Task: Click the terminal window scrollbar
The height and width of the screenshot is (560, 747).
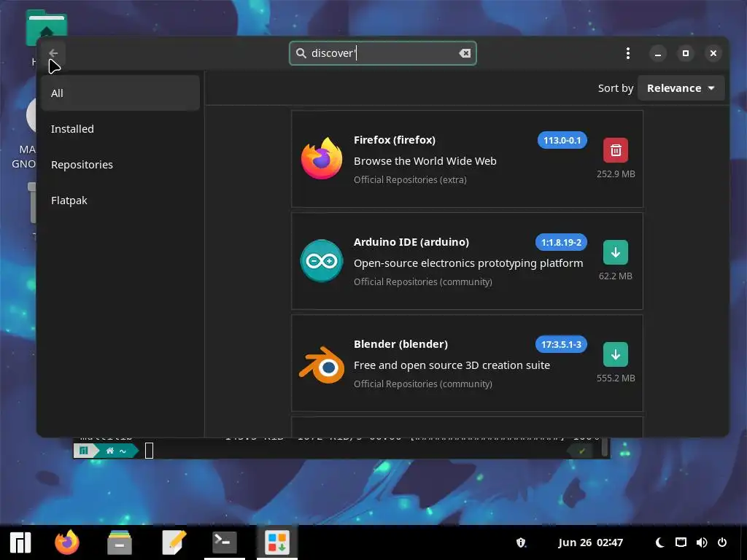Action: (605, 447)
